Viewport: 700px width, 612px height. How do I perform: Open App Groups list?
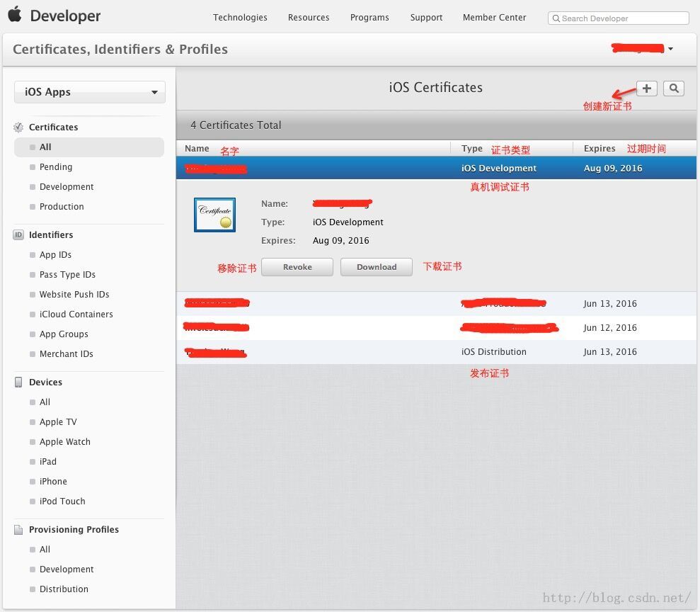pyautogui.click(x=64, y=334)
